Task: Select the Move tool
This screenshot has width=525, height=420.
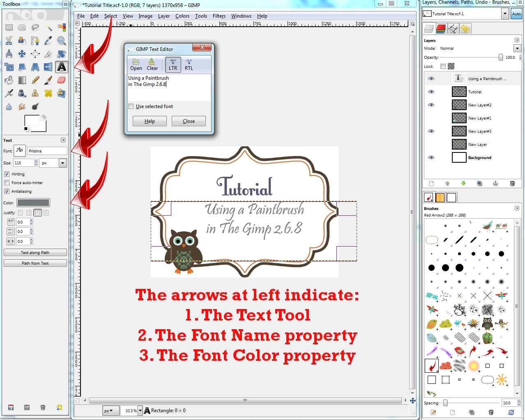Action: click(22, 53)
